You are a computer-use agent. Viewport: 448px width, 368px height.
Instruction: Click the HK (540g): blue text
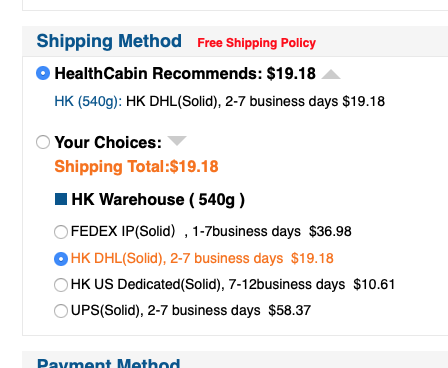(x=88, y=101)
